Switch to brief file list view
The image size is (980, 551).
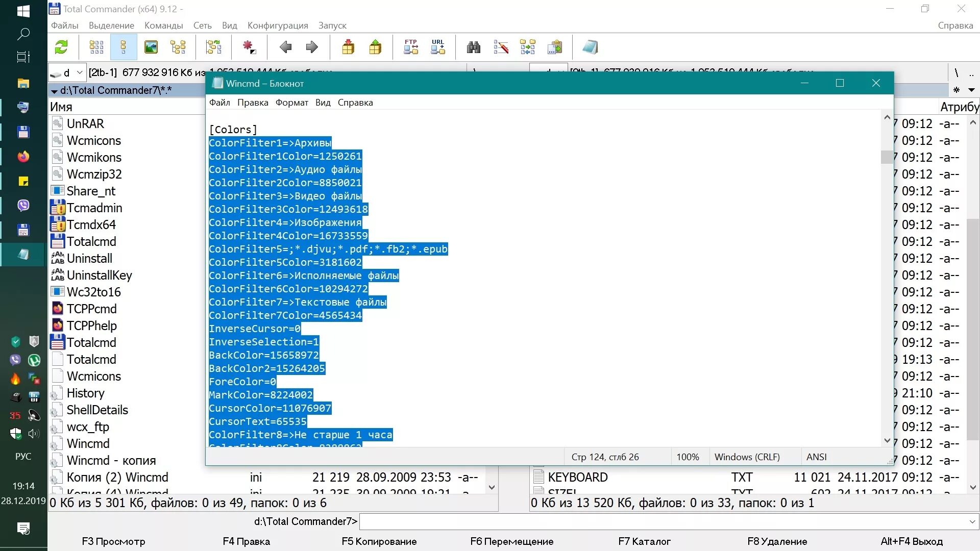96,47
